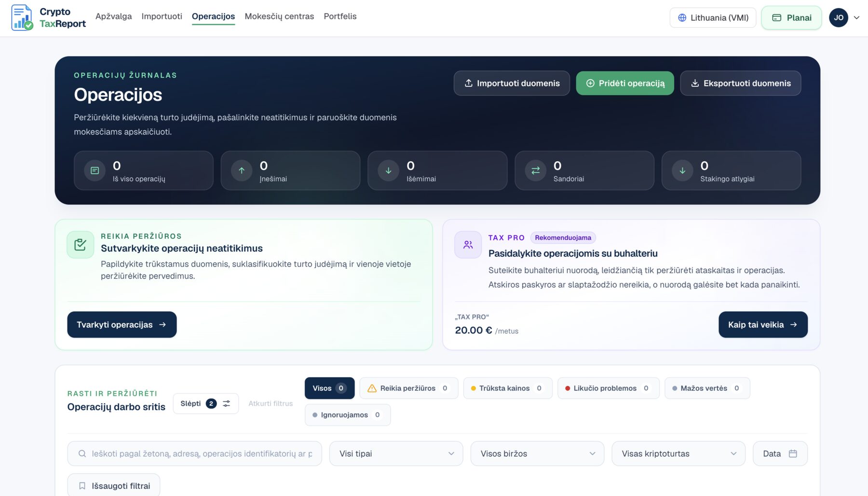Click the Iš viso operacijų list icon
This screenshot has width=868, height=496.
pos(95,170)
